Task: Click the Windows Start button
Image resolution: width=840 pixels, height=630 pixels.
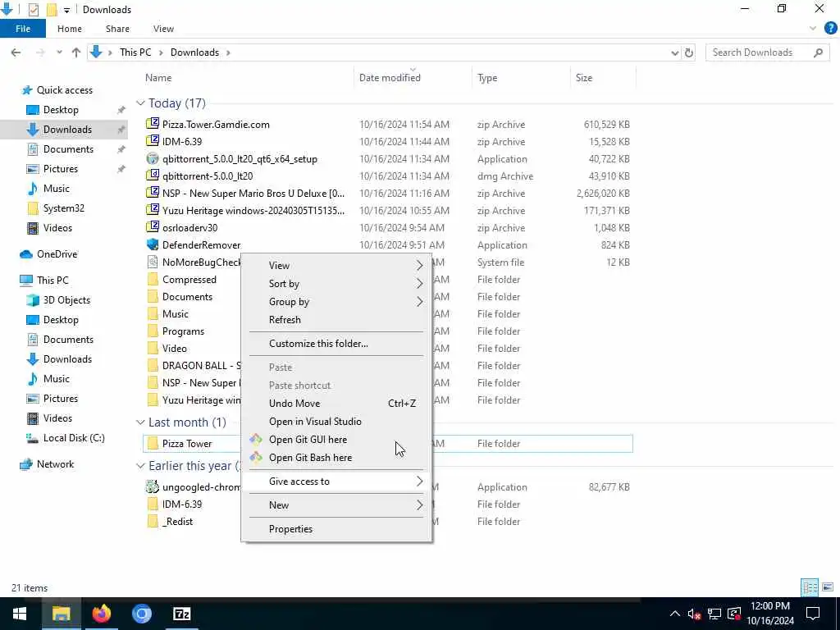Action: [x=20, y=614]
